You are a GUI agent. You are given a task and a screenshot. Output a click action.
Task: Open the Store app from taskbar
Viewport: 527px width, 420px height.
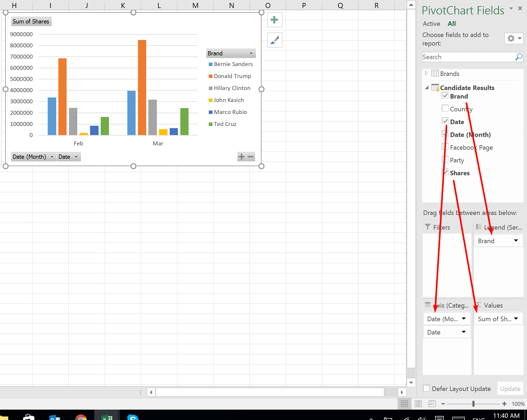29,417
